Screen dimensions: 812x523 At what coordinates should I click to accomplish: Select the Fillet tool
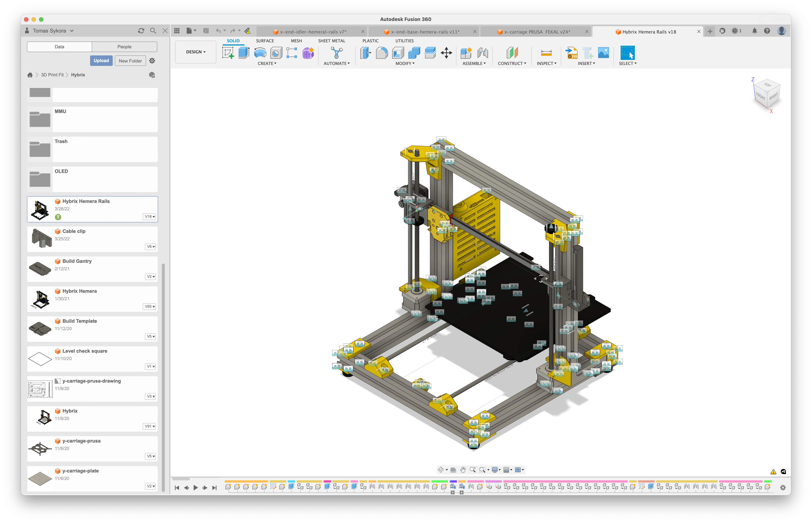click(x=381, y=53)
